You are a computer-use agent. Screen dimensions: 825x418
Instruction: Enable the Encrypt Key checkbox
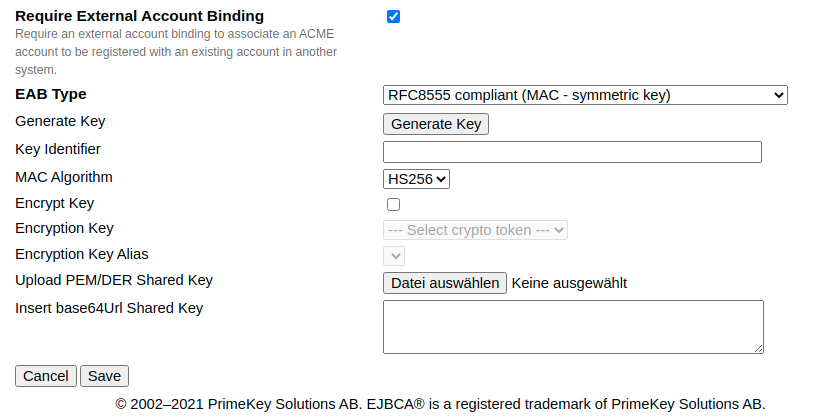(x=393, y=204)
